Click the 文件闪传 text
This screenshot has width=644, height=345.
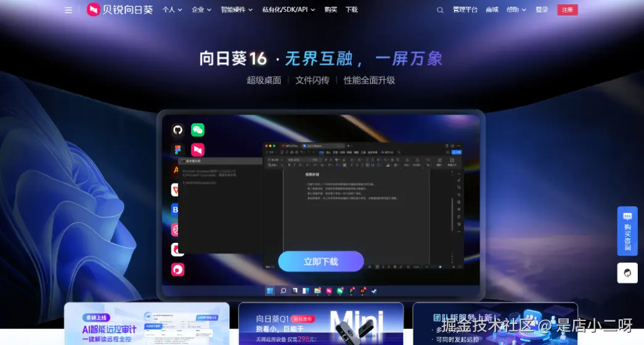pyautogui.click(x=312, y=80)
